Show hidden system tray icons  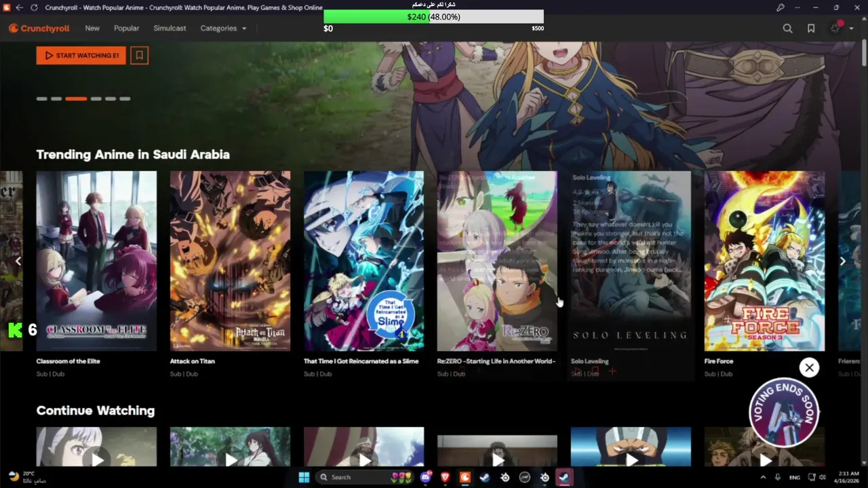pos(764,477)
